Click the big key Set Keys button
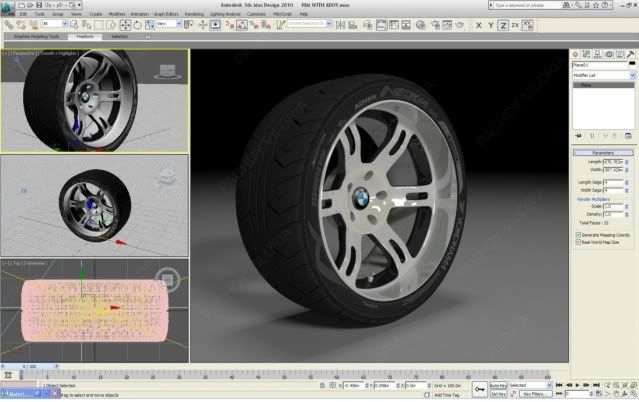This screenshot has width=639, height=402. point(480,389)
